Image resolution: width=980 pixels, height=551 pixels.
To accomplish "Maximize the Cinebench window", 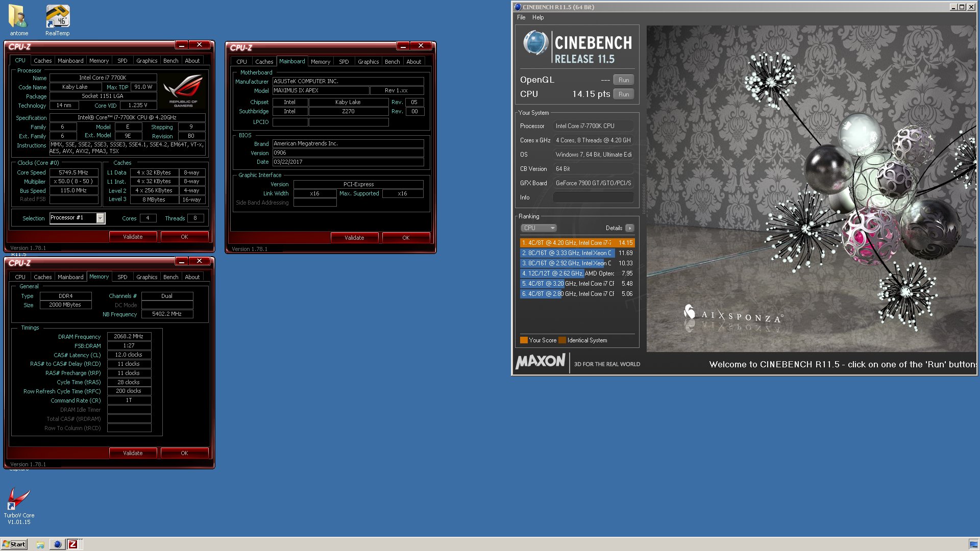I will 962,7.
